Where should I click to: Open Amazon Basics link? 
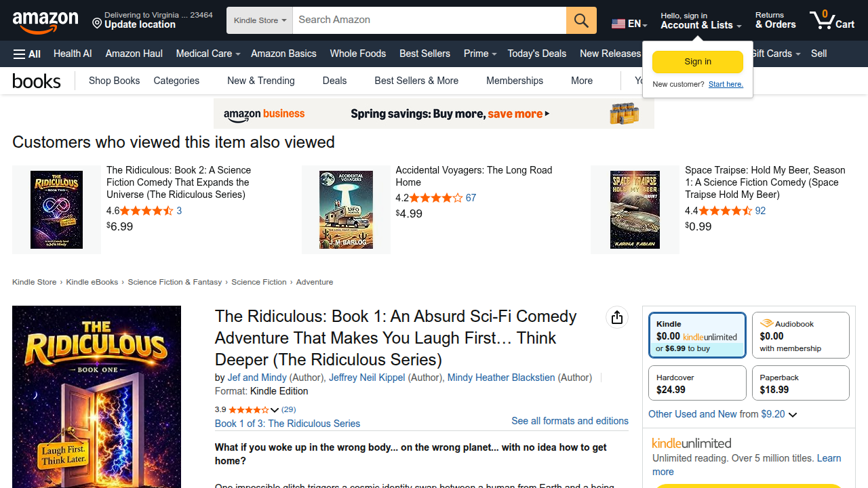283,54
